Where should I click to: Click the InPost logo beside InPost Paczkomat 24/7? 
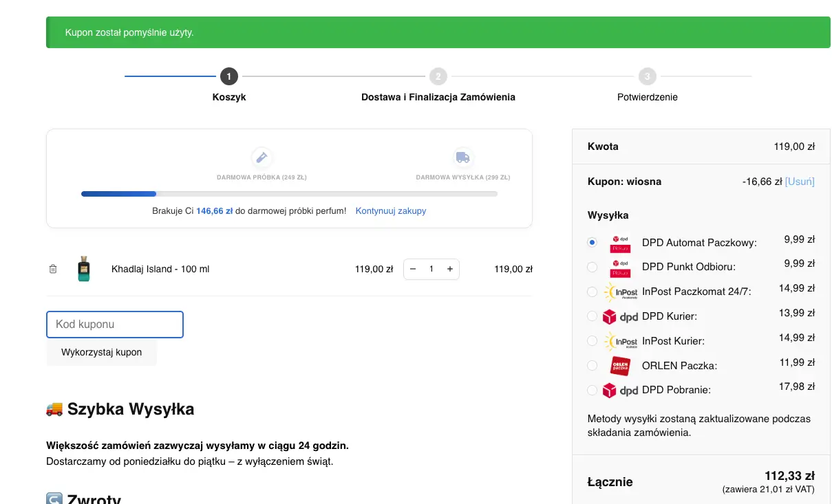620,292
